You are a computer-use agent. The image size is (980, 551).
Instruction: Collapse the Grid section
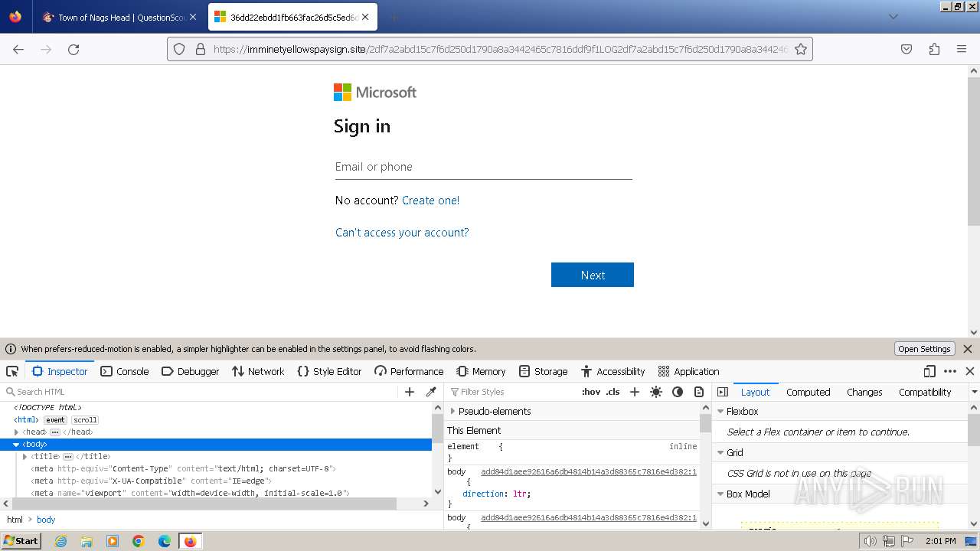point(720,452)
